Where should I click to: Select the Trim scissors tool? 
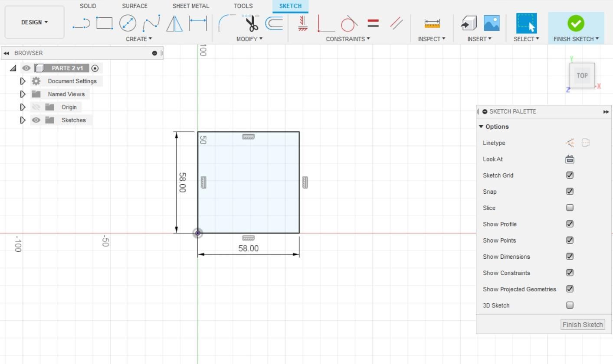click(251, 23)
